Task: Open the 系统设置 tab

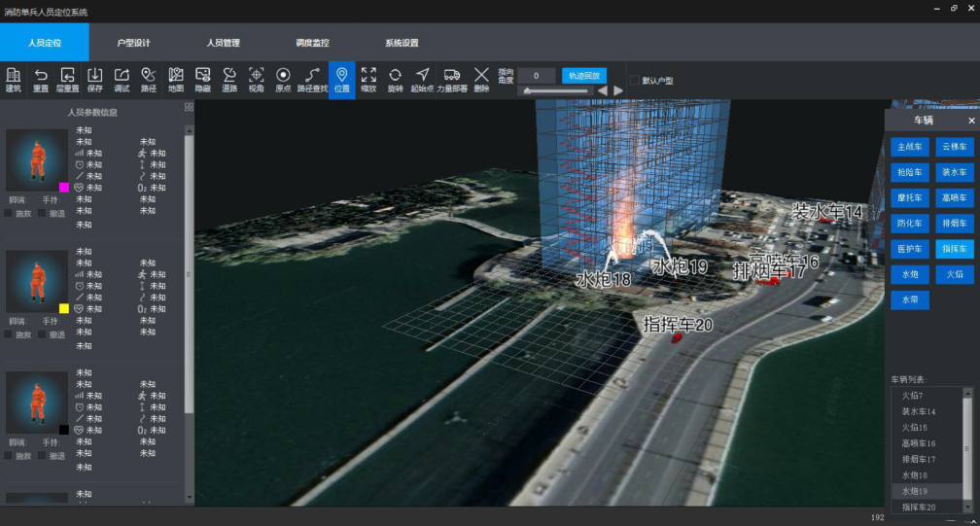Action: click(402, 43)
